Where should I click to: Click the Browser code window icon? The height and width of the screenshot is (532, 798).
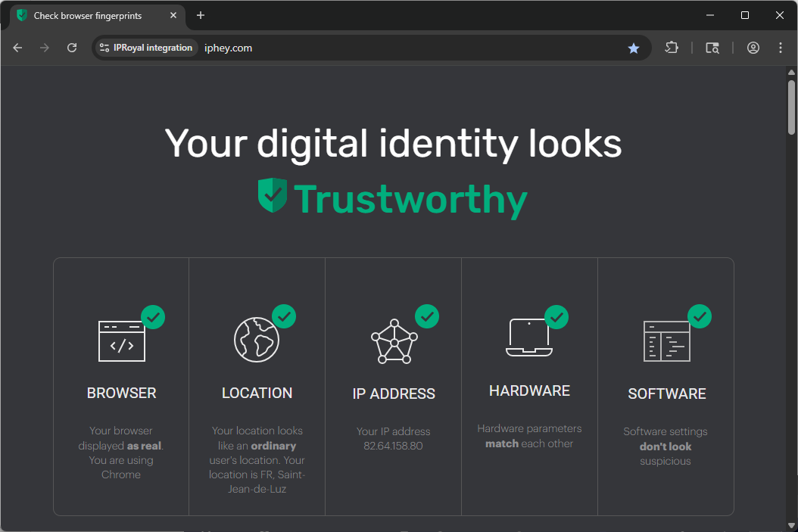pos(121,341)
